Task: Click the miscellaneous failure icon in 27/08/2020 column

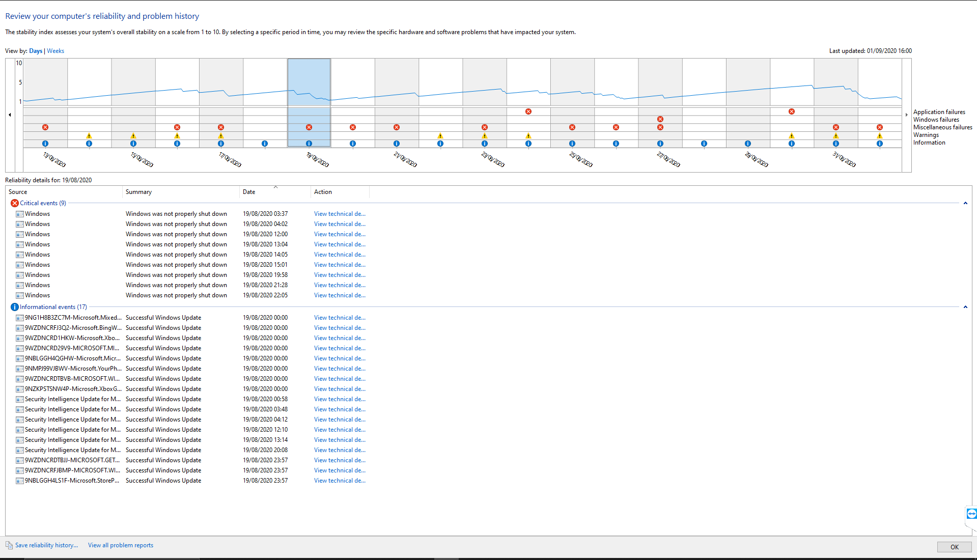Action: coord(660,127)
